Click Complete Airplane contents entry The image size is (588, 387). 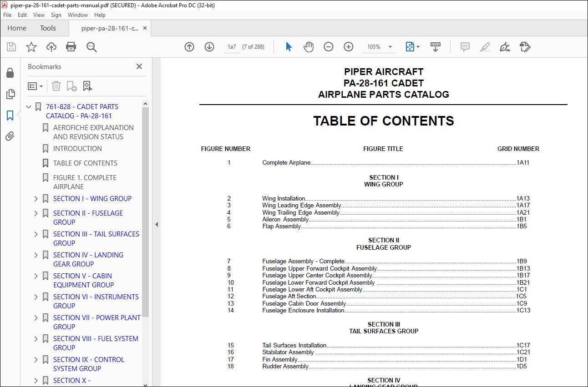click(396, 163)
